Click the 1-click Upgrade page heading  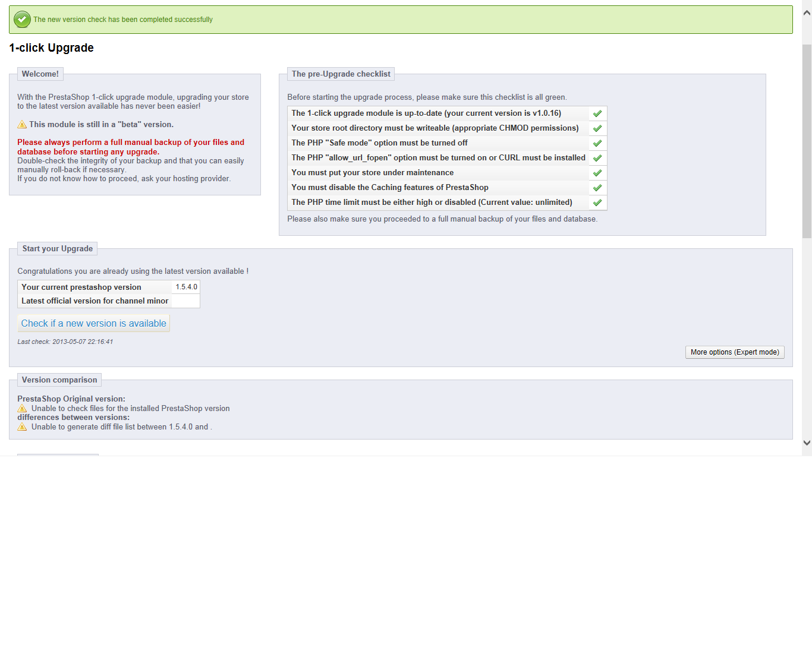click(x=51, y=48)
